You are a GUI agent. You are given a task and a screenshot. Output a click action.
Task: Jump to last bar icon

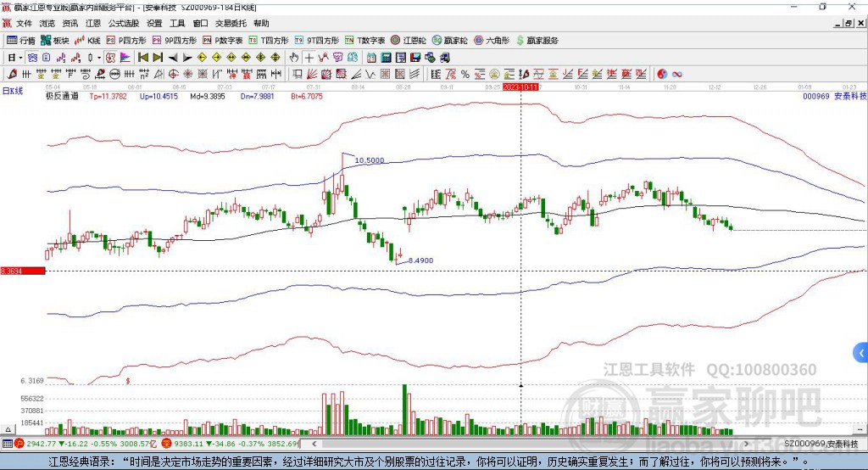158,58
